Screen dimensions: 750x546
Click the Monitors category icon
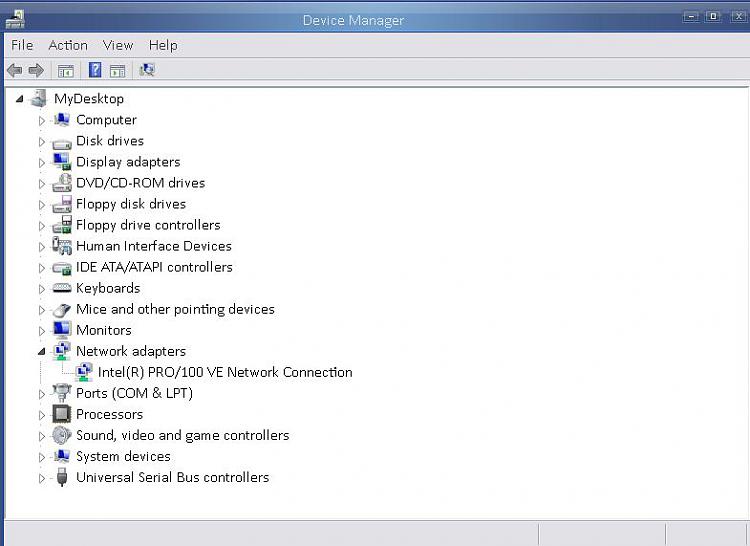click(x=62, y=330)
